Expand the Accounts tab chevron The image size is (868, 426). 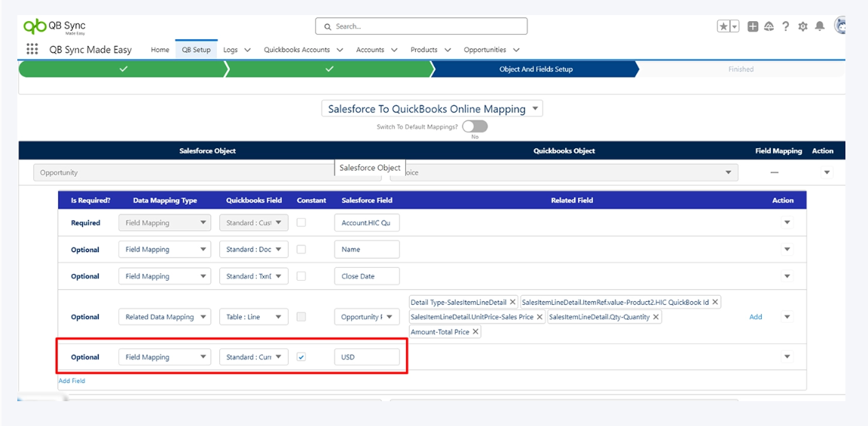(x=394, y=50)
